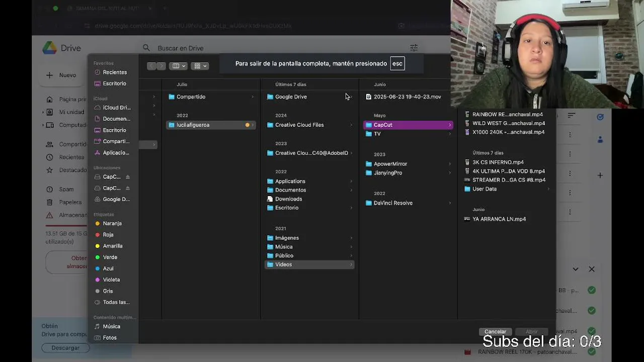
Task: Expand the Documentos folder chevron in column
Action: 351,190
